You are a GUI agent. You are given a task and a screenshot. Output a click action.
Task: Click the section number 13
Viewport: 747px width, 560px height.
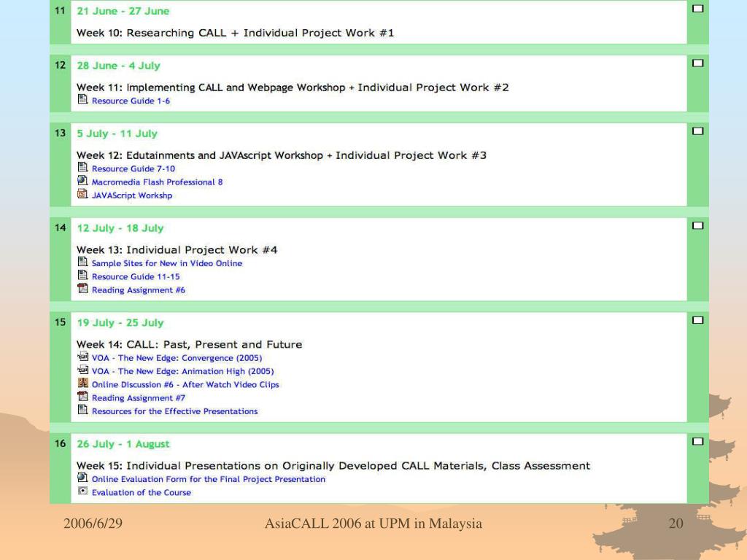point(60,133)
